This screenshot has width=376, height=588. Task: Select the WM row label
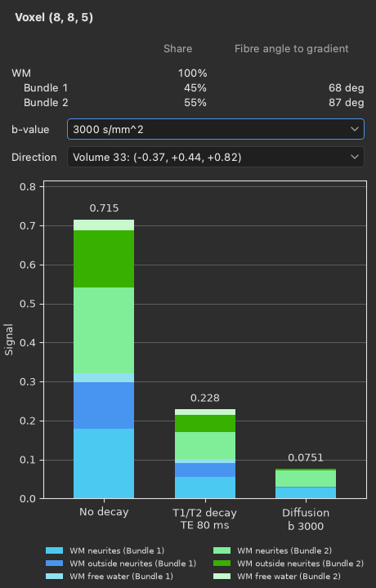point(21,73)
